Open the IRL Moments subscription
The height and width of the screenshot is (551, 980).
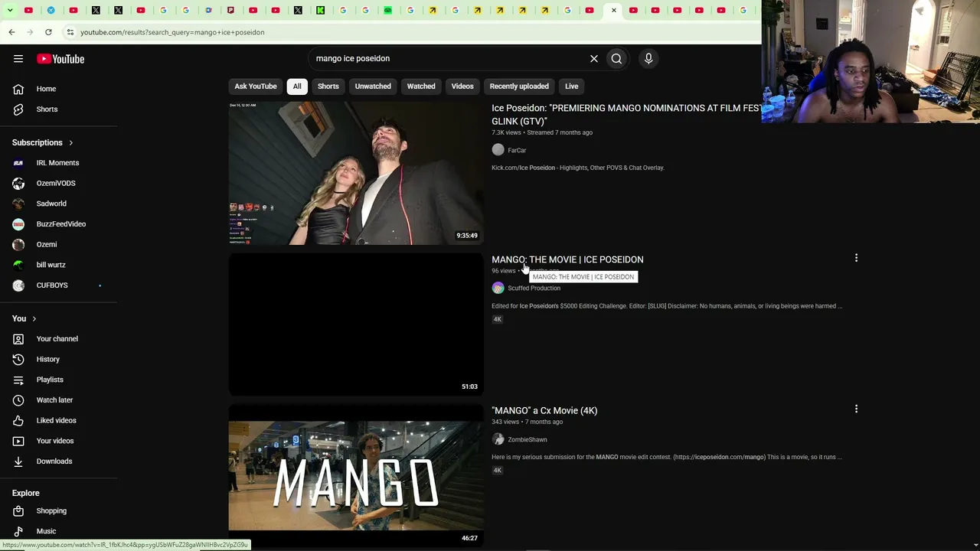(59, 163)
